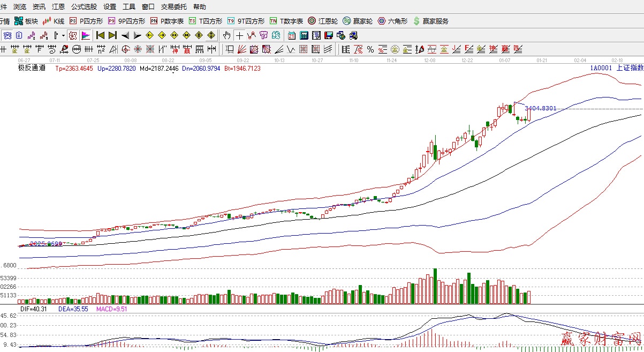Open dropdown arrow beside the bar-type icon
Screen dimensions: 644x352
63,36
